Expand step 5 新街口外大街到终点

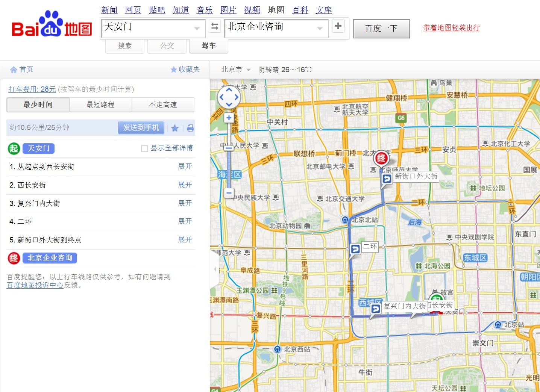click(x=185, y=240)
